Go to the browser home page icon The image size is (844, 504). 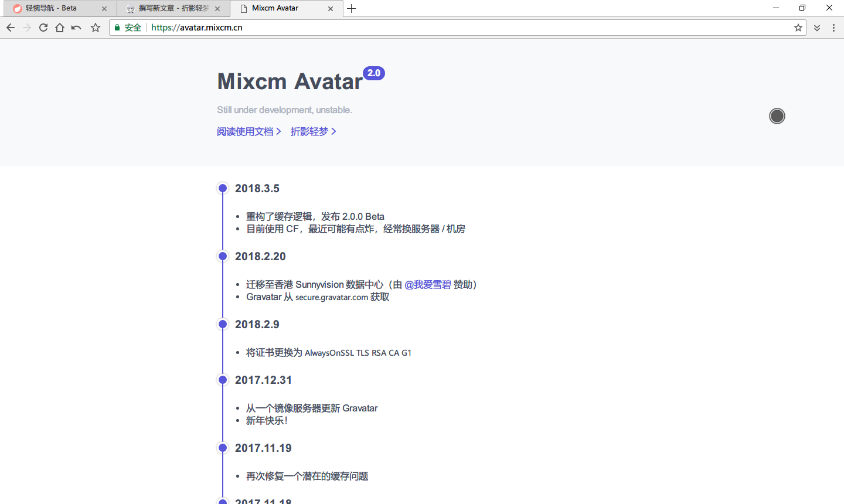point(60,28)
